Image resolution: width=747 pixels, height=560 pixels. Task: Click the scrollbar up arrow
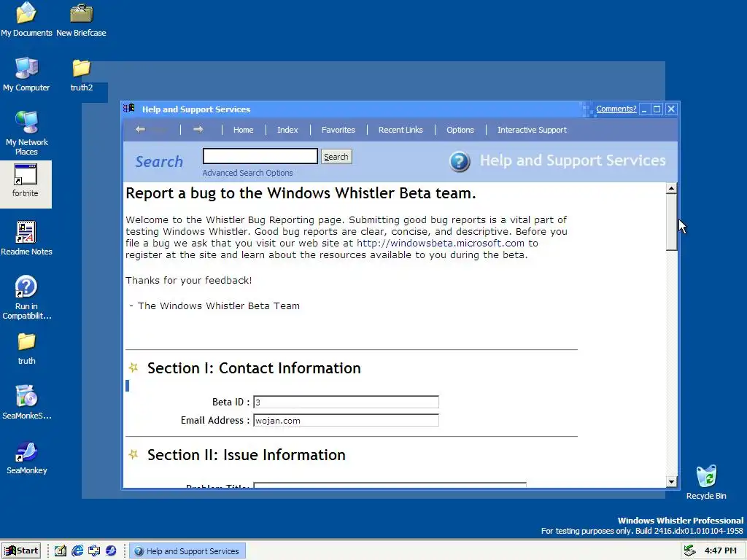pos(671,188)
